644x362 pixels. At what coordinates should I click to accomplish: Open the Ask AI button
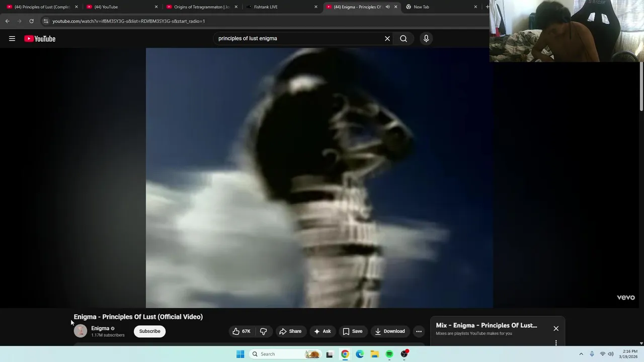(323, 331)
